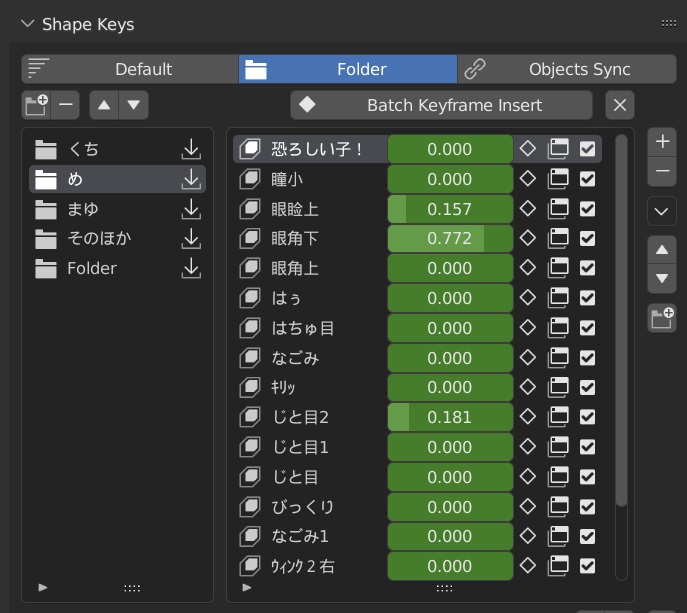Click folder-plus icon in right side column
Screen dimensions: 687x613
pyautogui.click(x=662, y=318)
